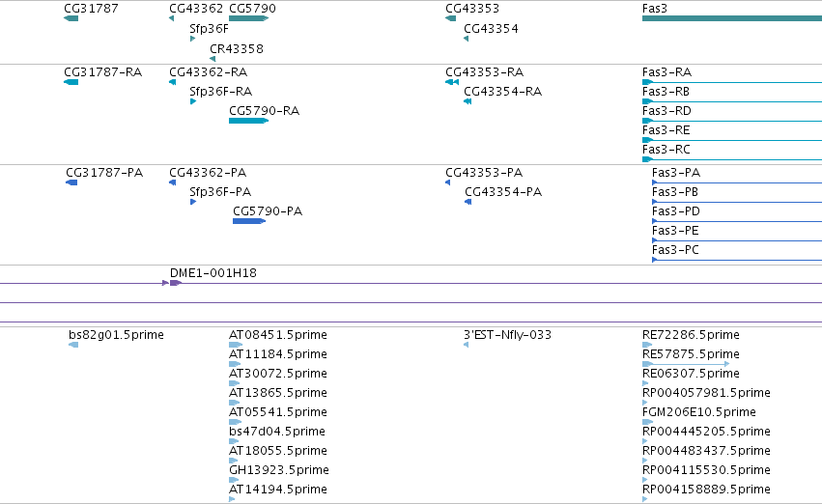This screenshot has width=822, height=504.
Task: Click the Fas3-PA protein label
Action: 676,173
